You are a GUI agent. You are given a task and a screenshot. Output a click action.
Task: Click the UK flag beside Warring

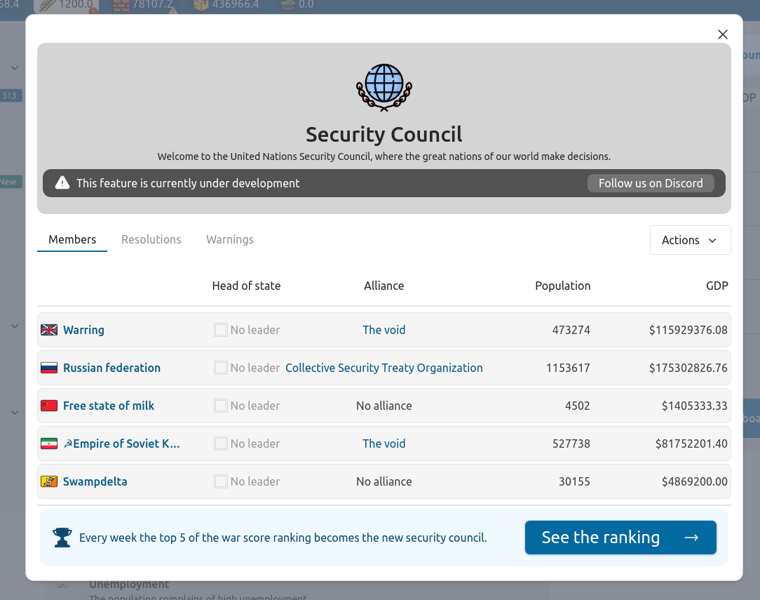pos(49,330)
